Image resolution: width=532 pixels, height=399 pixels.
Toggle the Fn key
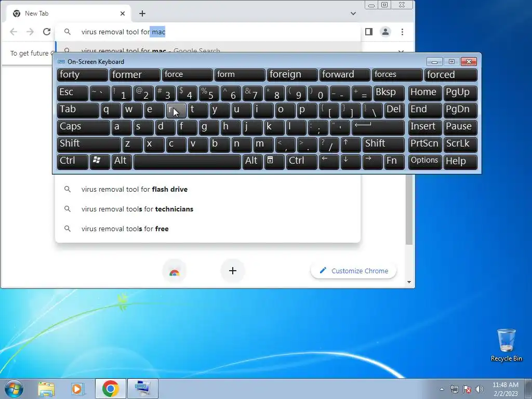point(394,162)
